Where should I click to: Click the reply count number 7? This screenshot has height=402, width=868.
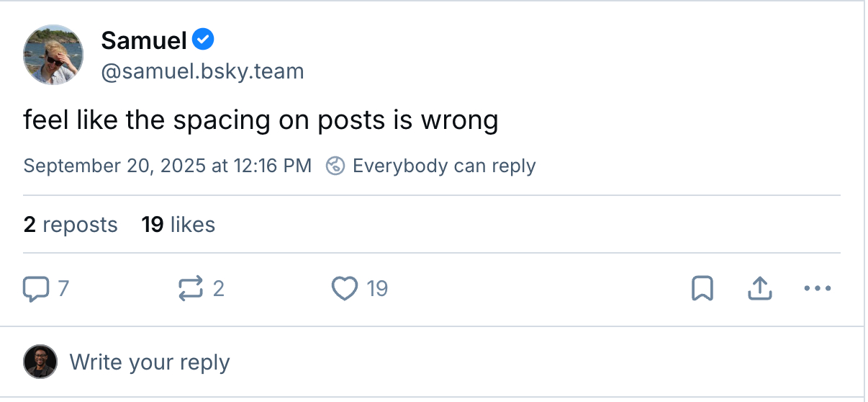pos(63,289)
